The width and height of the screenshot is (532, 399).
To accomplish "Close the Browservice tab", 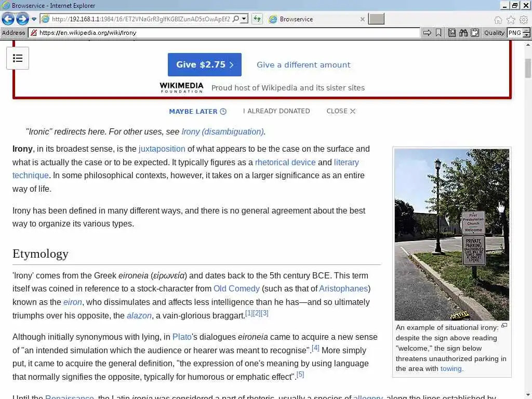I will pyautogui.click(x=362, y=19).
